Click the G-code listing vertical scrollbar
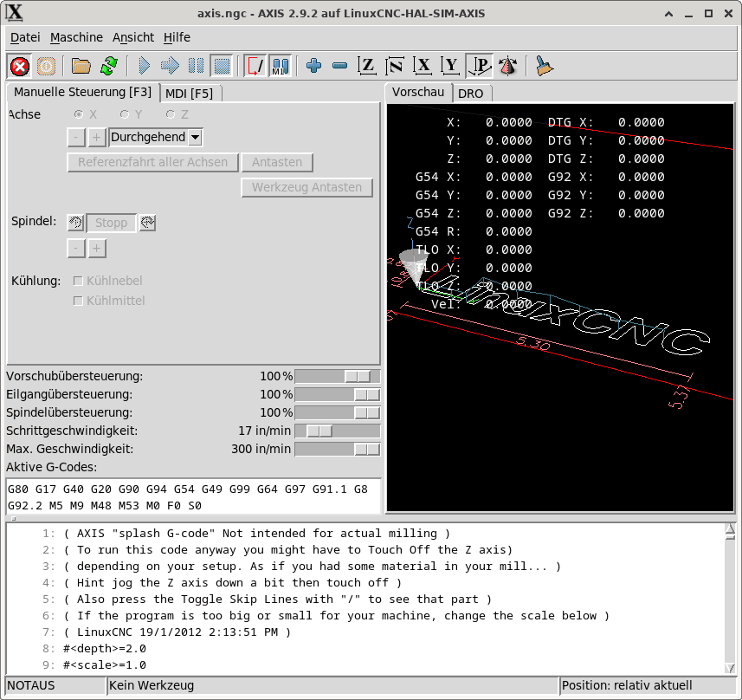This screenshot has width=742, height=700. (730, 598)
